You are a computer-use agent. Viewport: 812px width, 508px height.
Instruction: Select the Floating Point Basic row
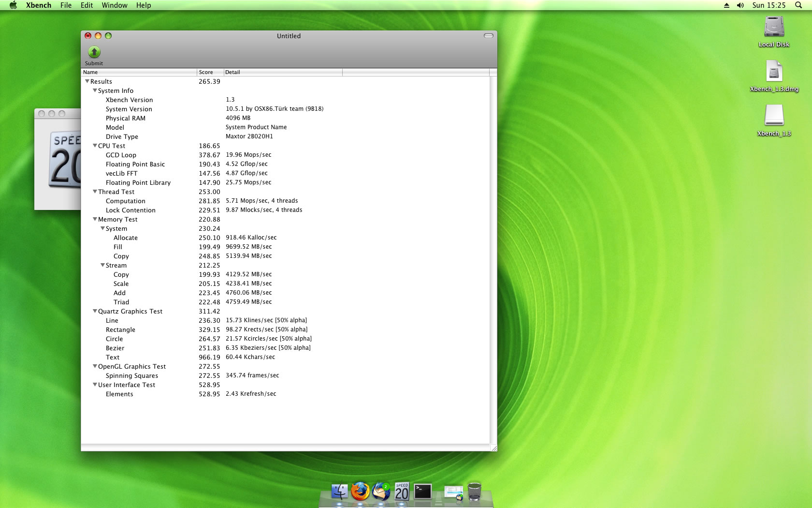(285, 164)
